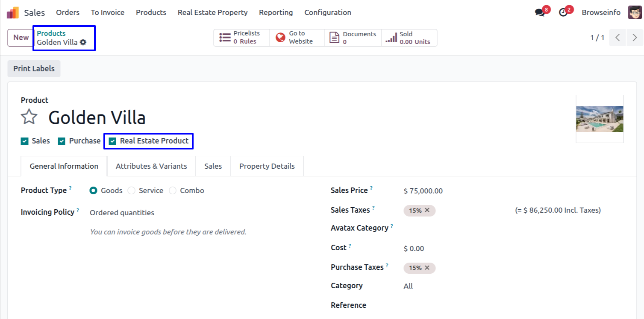Viewport: 644px width, 319px height.
Task: Uncheck the Real Estate Product checkbox
Action: pos(113,141)
